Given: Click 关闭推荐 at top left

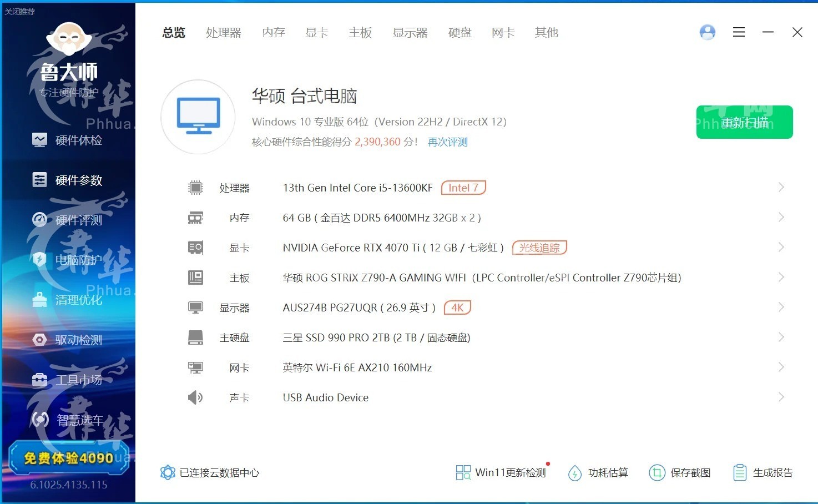Looking at the screenshot, I should [19, 11].
